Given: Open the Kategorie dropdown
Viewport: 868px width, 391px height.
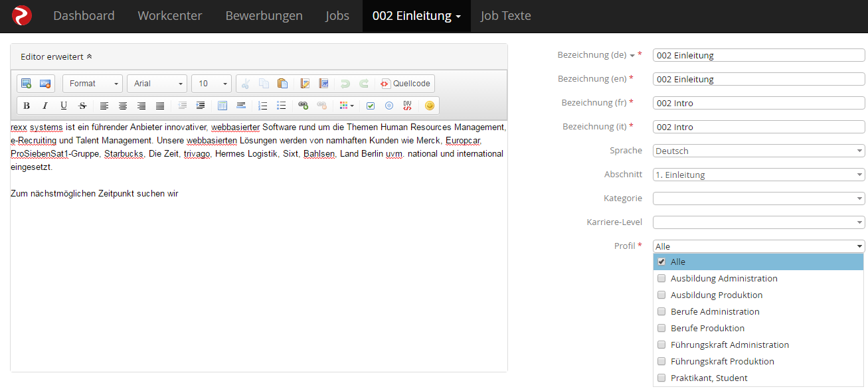Looking at the screenshot, I should [759, 198].
